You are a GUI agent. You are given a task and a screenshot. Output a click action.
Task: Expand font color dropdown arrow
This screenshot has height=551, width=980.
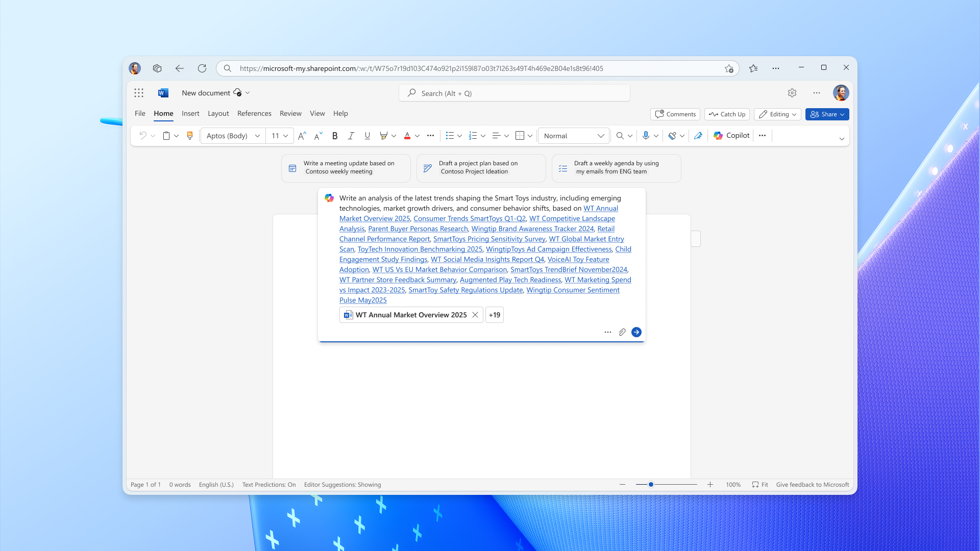(417, 136)
